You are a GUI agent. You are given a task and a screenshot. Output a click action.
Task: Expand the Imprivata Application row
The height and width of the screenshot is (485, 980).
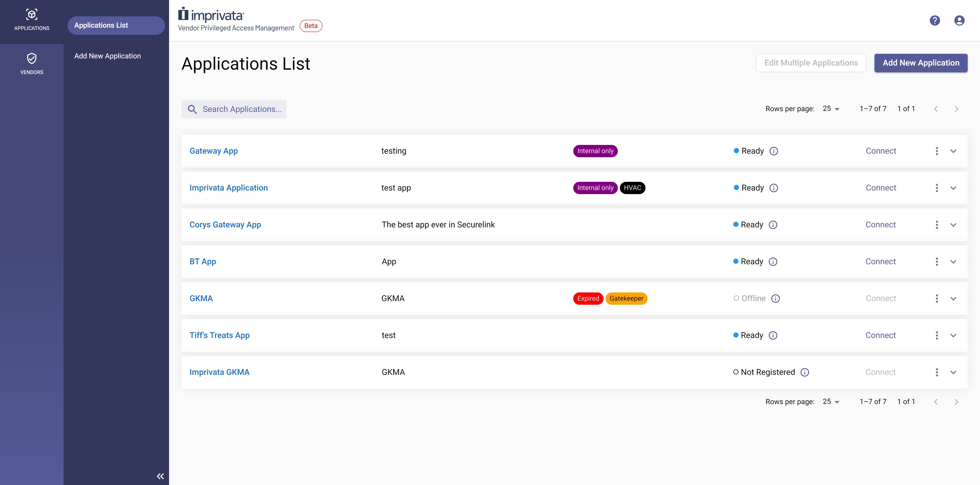[x=953, y=188]
